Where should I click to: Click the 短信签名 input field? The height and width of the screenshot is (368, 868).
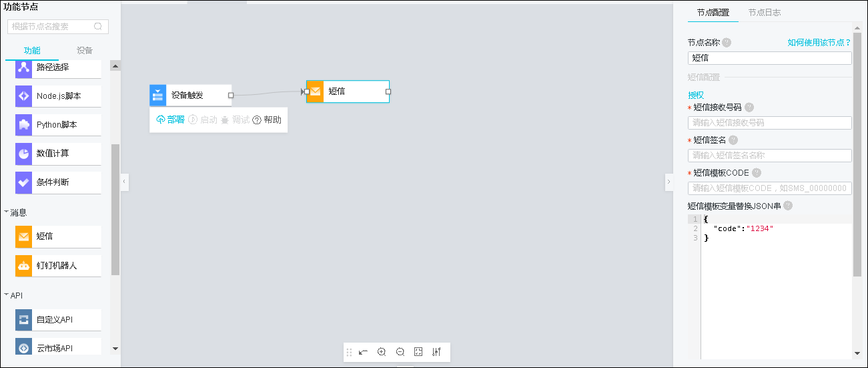click(770, 156)
